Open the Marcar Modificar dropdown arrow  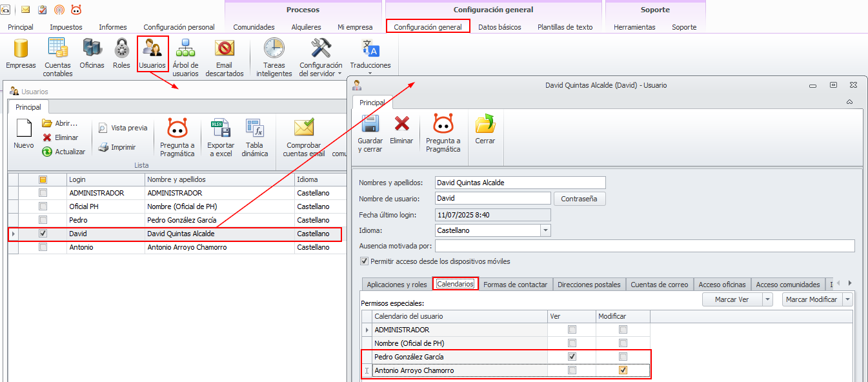[x=847, y=299]
